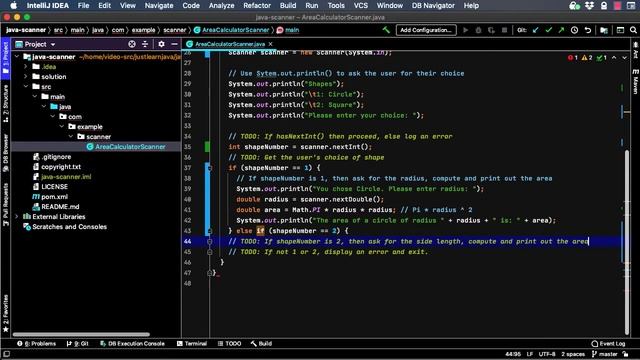
Task: Open the Favorites tool window strip
Action: click(5, 313)
